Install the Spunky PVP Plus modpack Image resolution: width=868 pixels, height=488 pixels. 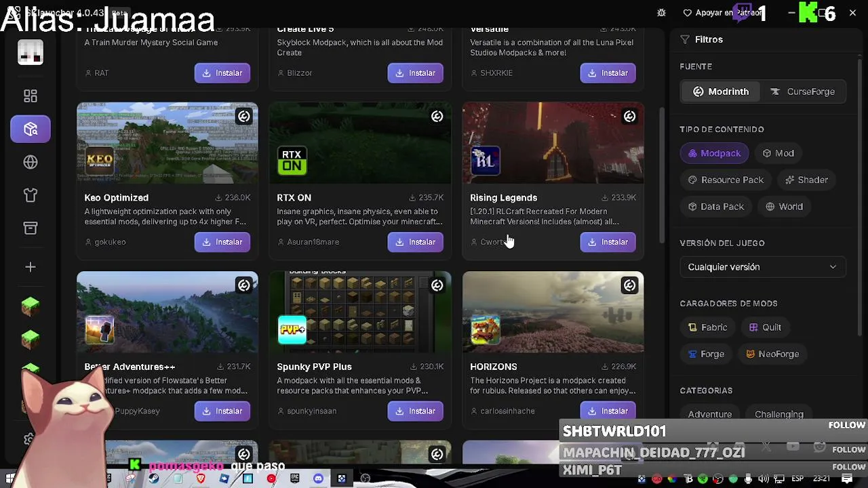(415, 411)
